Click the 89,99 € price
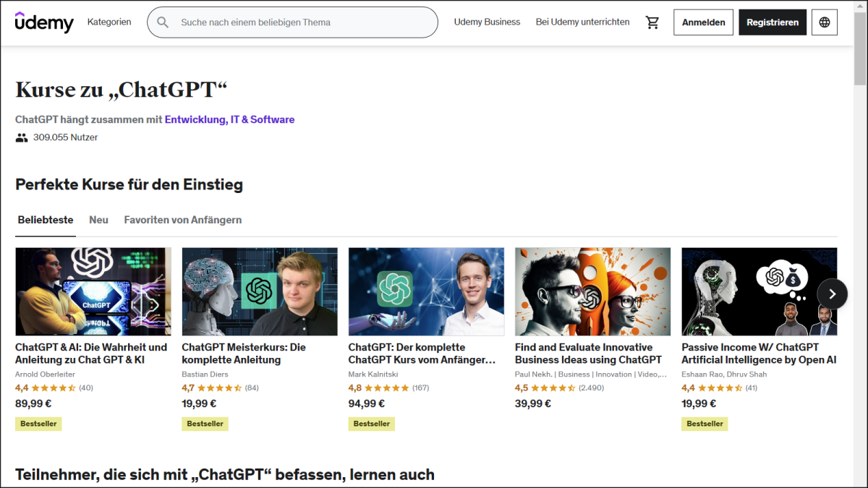Image resolution: width=868 pixels, height=488 pixels. 33,404
